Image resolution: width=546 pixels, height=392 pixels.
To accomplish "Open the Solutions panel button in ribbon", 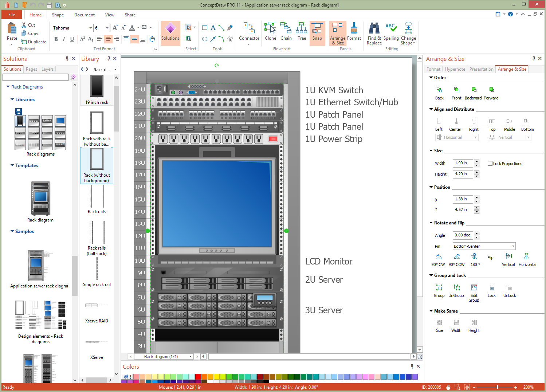I will coord(170,33).
